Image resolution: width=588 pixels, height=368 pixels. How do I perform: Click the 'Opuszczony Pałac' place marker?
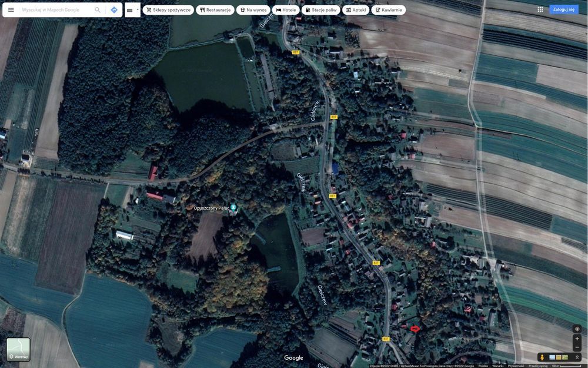[x=233, y=207]
